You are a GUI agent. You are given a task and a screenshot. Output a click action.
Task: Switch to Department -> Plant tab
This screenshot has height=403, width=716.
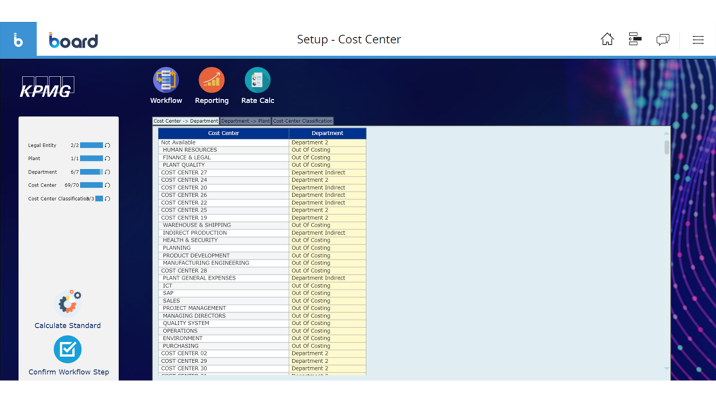pyautogui.click(x=245, y=121)
